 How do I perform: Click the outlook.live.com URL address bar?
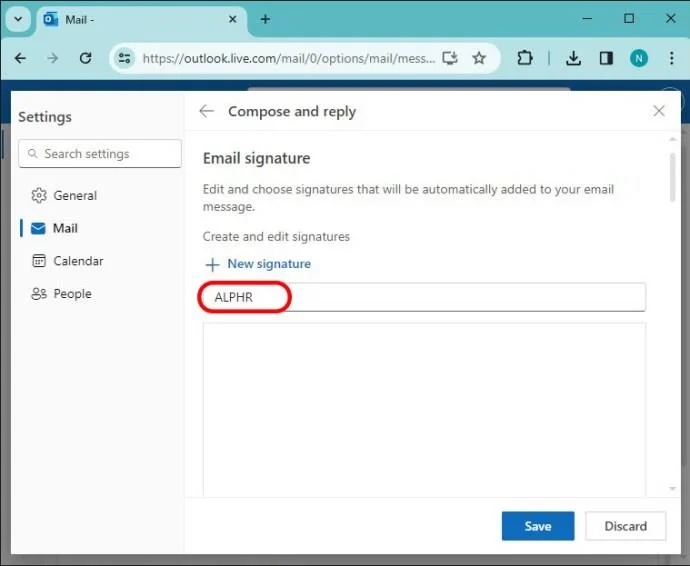[x=288, y=59]
